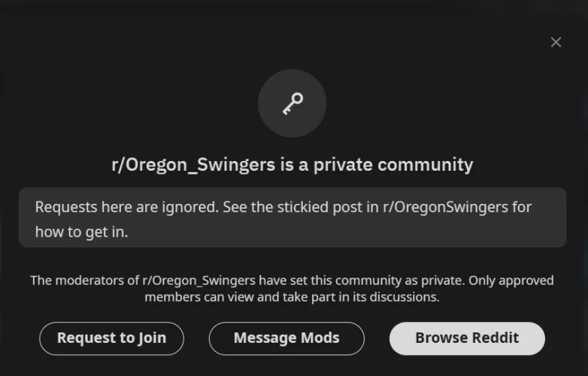588x376 pixels.
Task: Close the private community dialog
Action: [x=556, y=42]
